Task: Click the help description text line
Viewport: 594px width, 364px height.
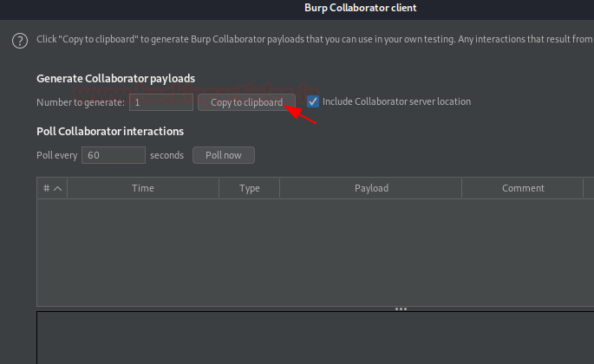Action: [315, 39]
